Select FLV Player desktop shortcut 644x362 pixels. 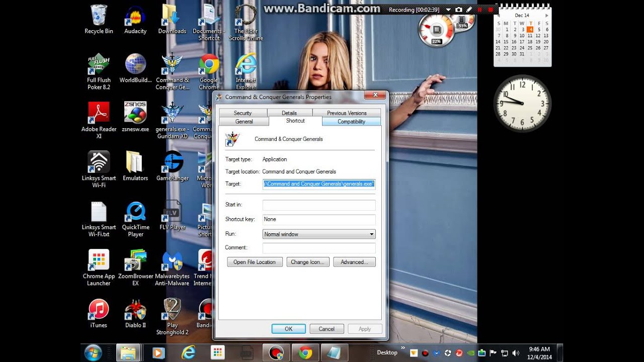click(172, 215)
